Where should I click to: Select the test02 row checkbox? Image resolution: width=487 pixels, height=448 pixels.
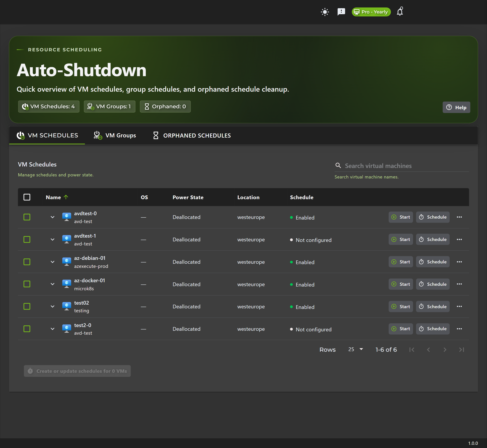tap(27, 307)
